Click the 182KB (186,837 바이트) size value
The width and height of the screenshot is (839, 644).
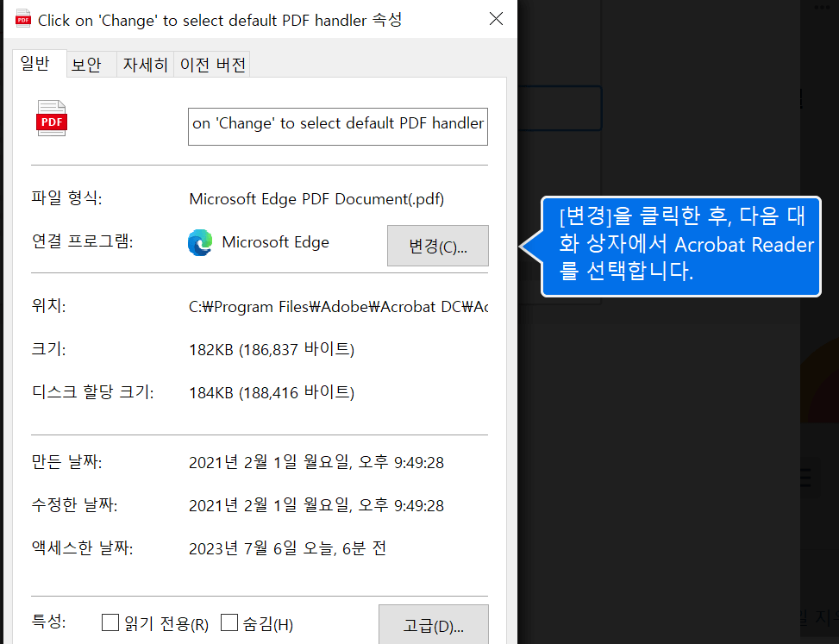[x=272, y=349]
